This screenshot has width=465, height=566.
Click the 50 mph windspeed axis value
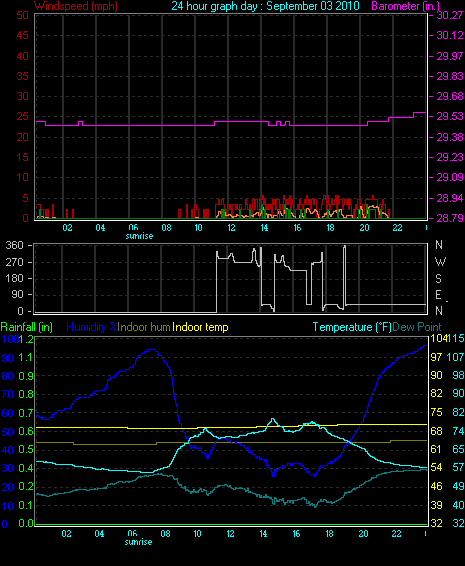click(22, 15)
